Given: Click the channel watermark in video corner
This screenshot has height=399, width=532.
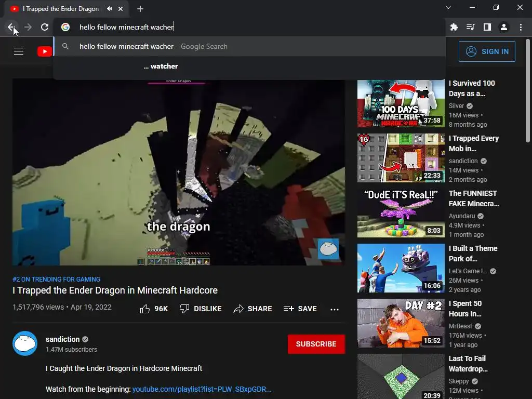Looking at the screenshot, I should (328, 249).
